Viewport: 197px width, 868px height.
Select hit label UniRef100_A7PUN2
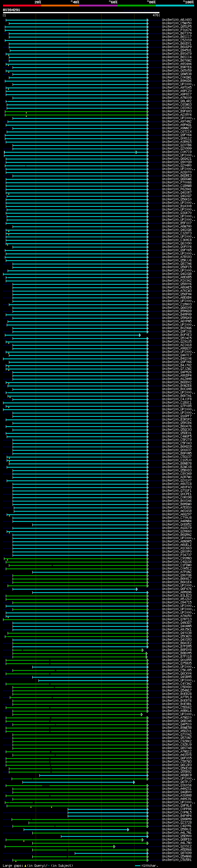(177, 572)
